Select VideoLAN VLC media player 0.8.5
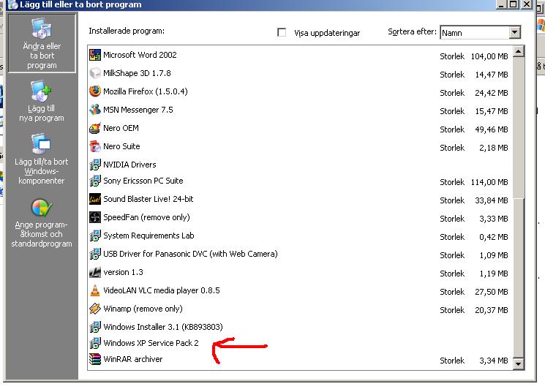The image size is (545, 392). pyautogui.click(x=301, y=291)
